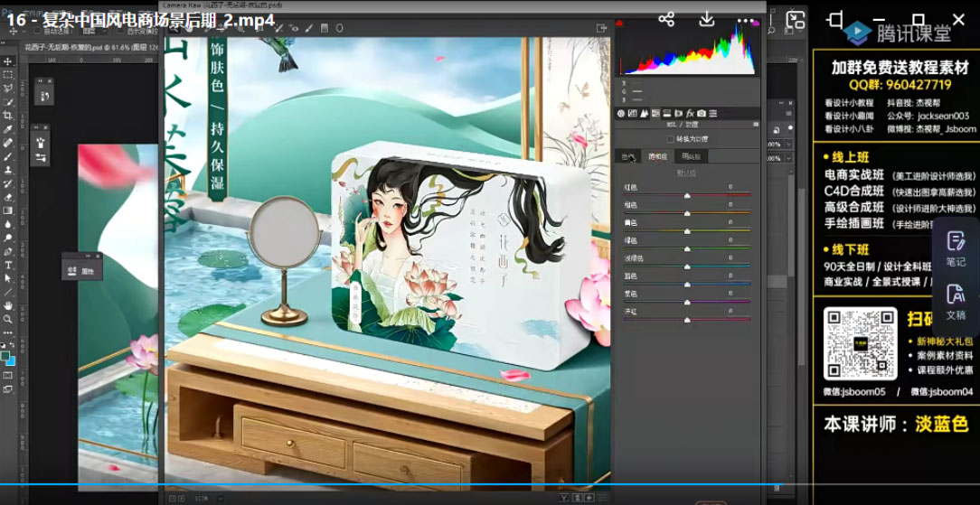Open the Edit Toolbar ellipsis icon

(x=8, y=332)
